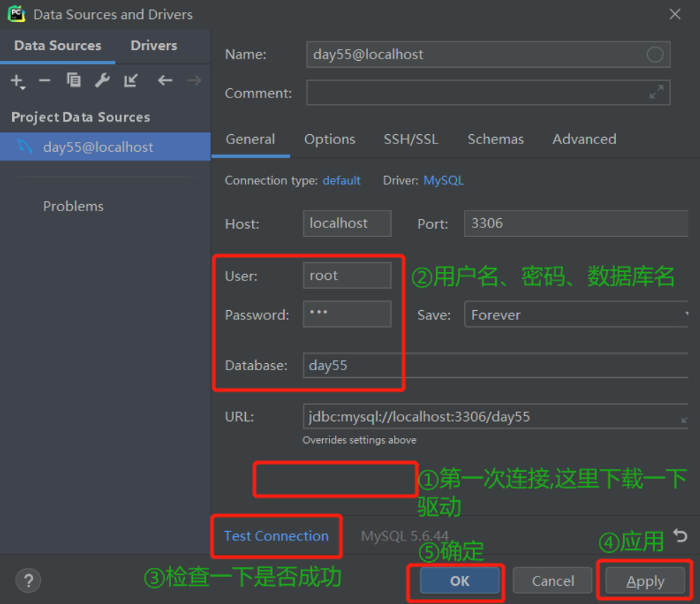Click the Host field showing localhost
The width and height of the screenshot is (700, 604).
click(x=347, y=223)
